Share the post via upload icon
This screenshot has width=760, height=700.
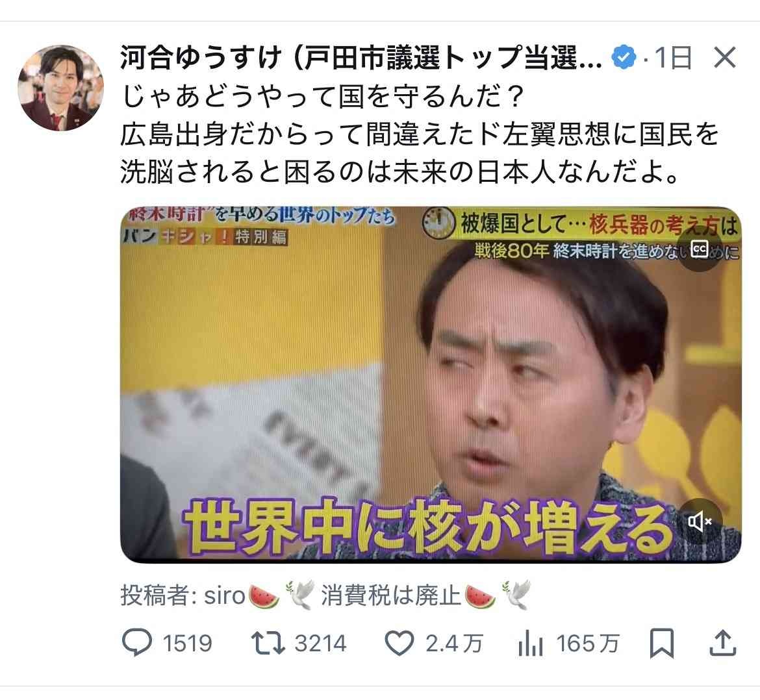click(x=723, y=643)
